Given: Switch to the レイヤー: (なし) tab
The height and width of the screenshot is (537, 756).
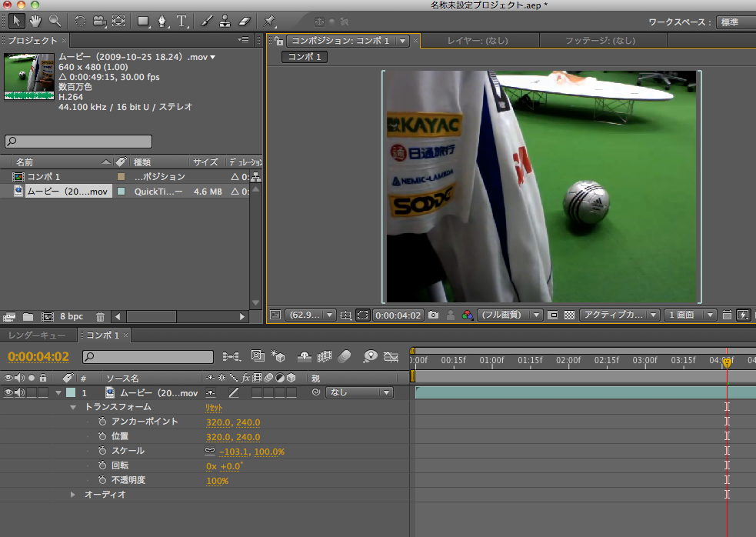Looking at the screenshot, I should [478, 41].
